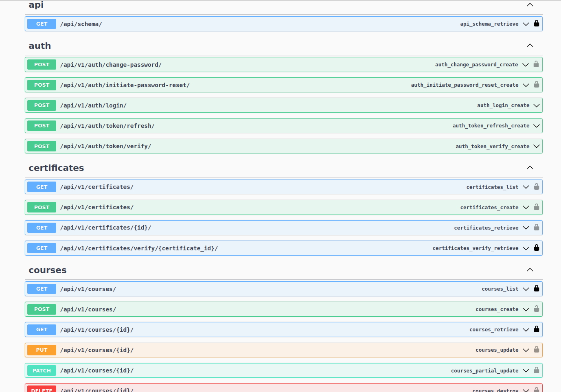561x392 pixels.
Task: Expand certificates_verify_retrieve using the chevron
Action: point(526,248)
